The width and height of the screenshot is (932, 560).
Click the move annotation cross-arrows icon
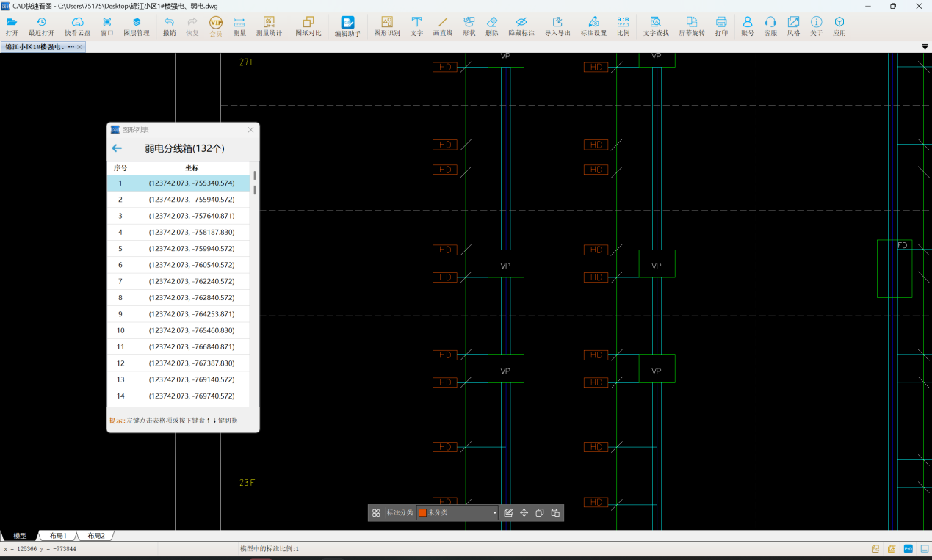click(x=524, y=512)
